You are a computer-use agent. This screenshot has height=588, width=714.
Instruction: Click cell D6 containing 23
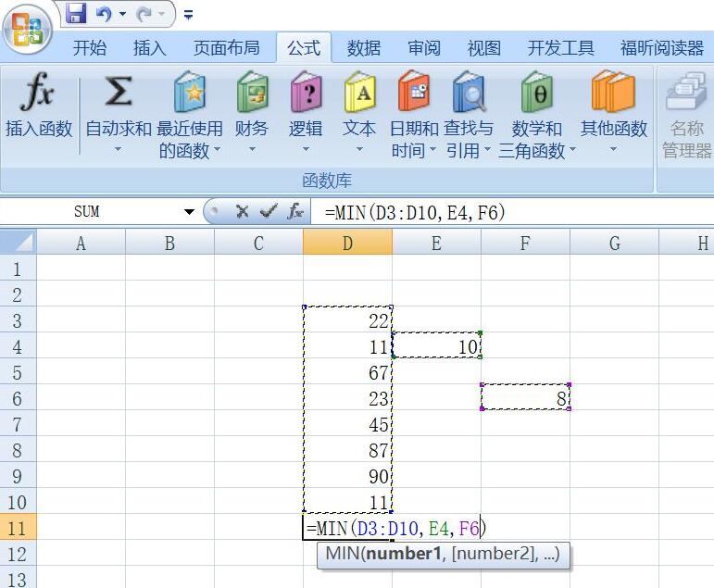pos(347,398)
